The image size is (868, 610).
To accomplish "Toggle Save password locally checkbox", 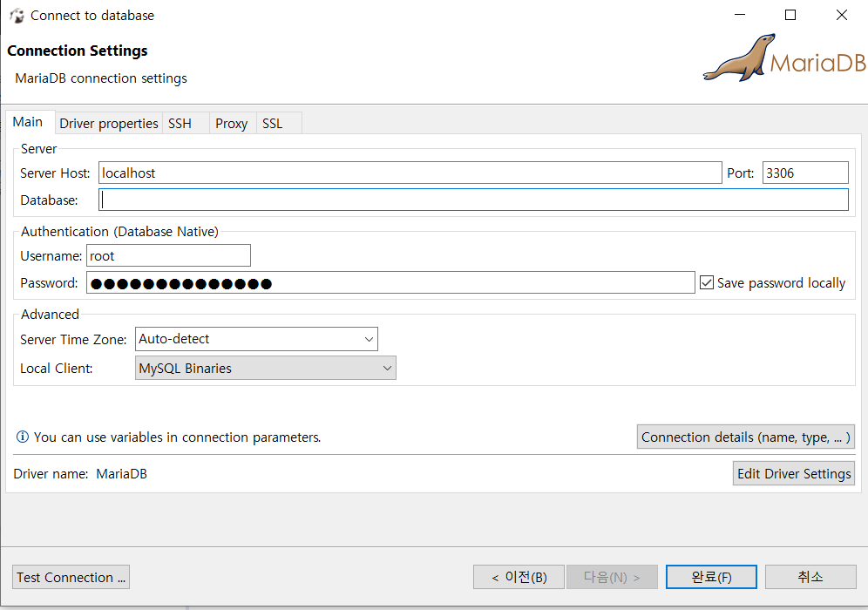I will coord(707,283).
